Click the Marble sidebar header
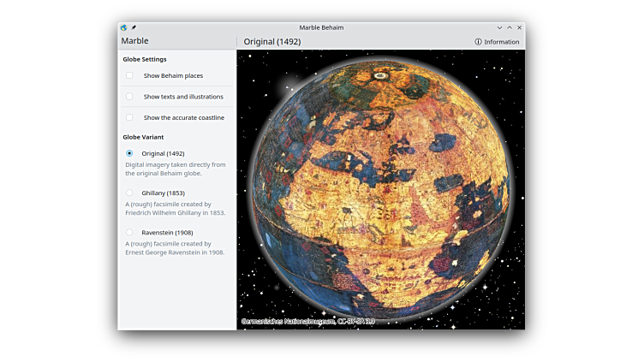The width and height of the screenshot is (644, 362). pos(135,41)
